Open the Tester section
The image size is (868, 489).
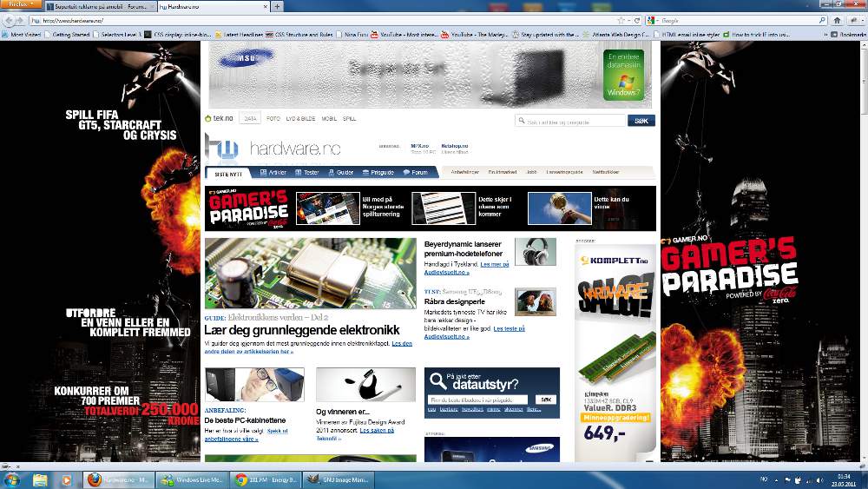tap(306, 173)
